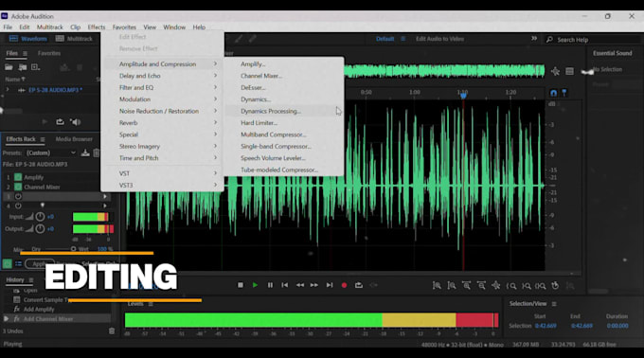Open History panel menu
Viewport: 644px width, 358px height.
(31, 280)
